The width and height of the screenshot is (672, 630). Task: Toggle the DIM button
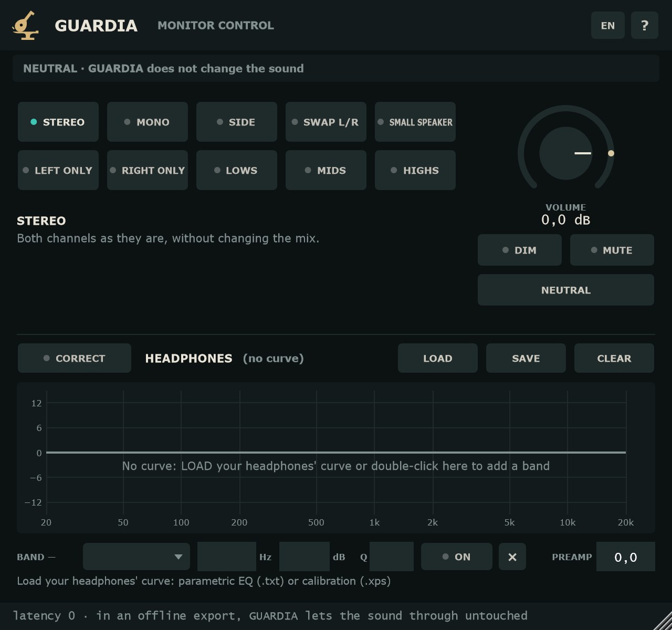click(x=520, y=250)
